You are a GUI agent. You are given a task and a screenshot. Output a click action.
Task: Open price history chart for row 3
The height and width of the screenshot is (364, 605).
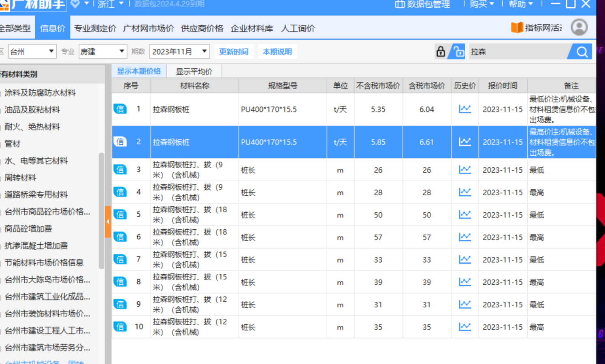(x=465, y=170)
